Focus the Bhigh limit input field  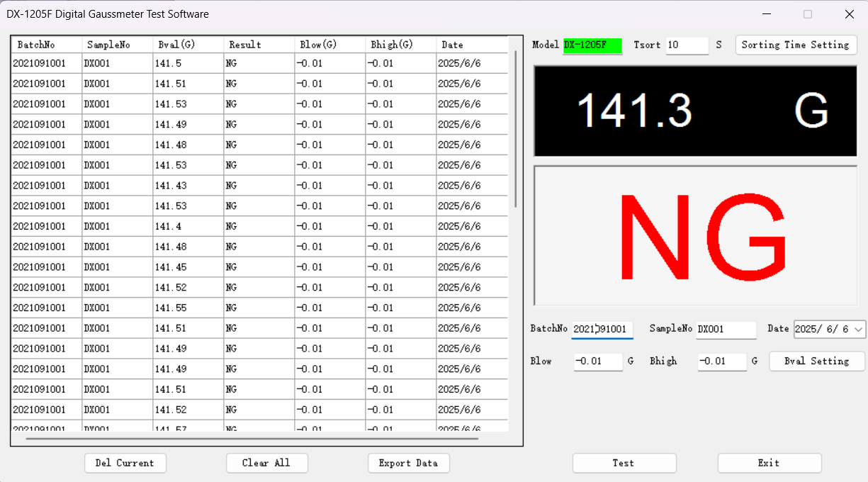coord(721,361)
